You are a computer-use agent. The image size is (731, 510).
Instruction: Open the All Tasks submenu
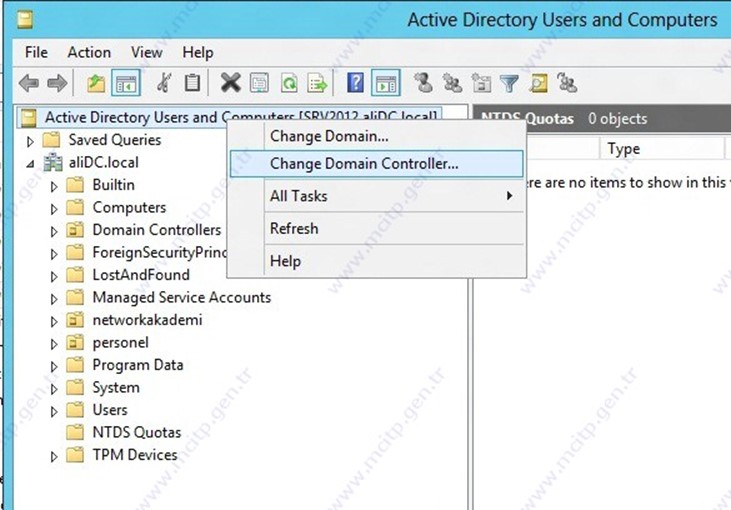(x=377, y=196)
